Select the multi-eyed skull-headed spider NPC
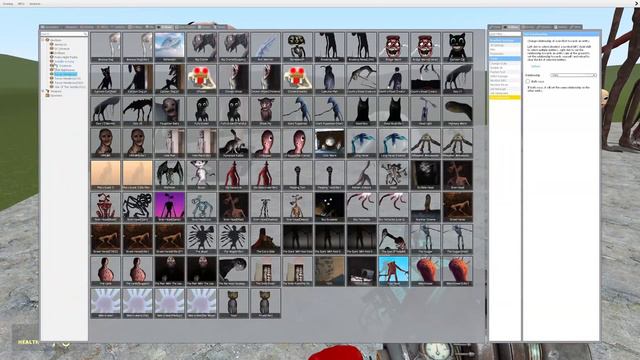 click(x=298, y=47)
